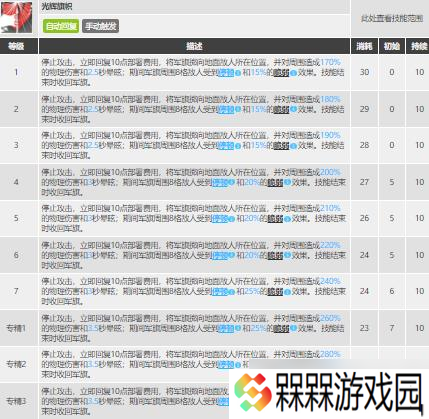Open the 停顿 link in level 2 row
Viewport: 429px width, 419px height.
pos(226,109)
